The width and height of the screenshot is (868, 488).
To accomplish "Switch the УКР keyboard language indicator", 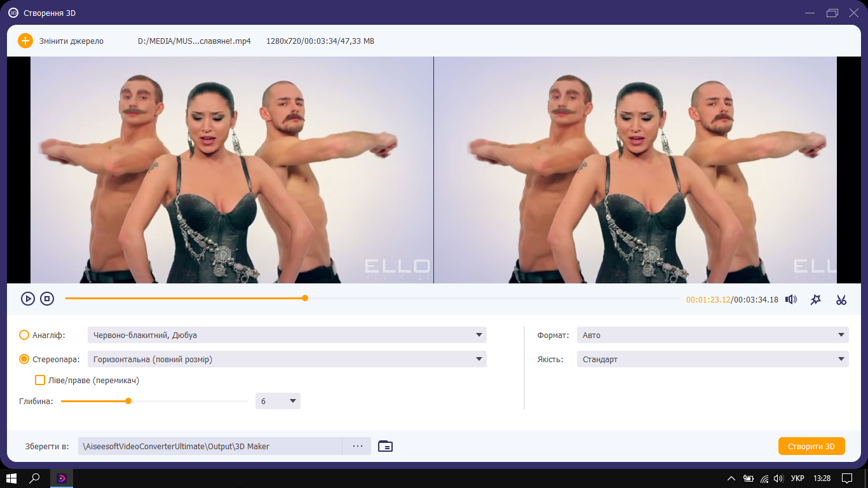I will point(797,478).
